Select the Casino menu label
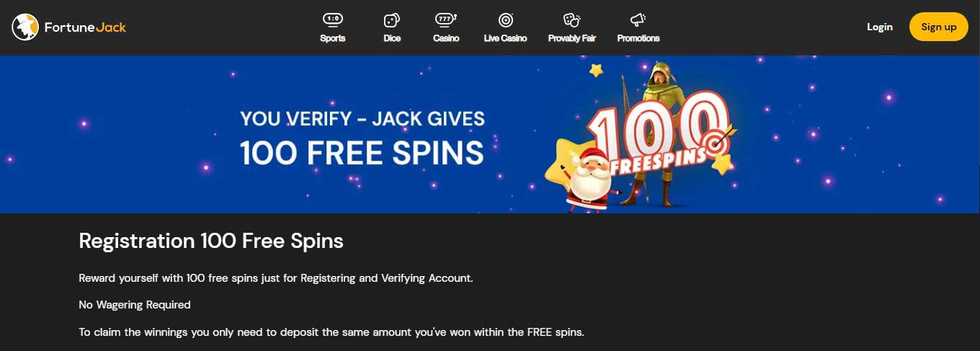The height and width of the screenshot is (351, 980). tap(446, 38)
